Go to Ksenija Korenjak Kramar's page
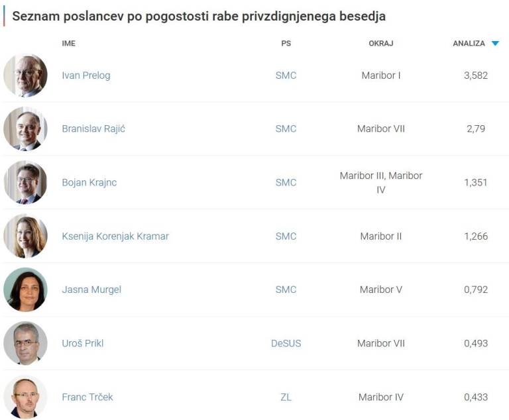This screenshot has width=509, height=420. [115, 236]
